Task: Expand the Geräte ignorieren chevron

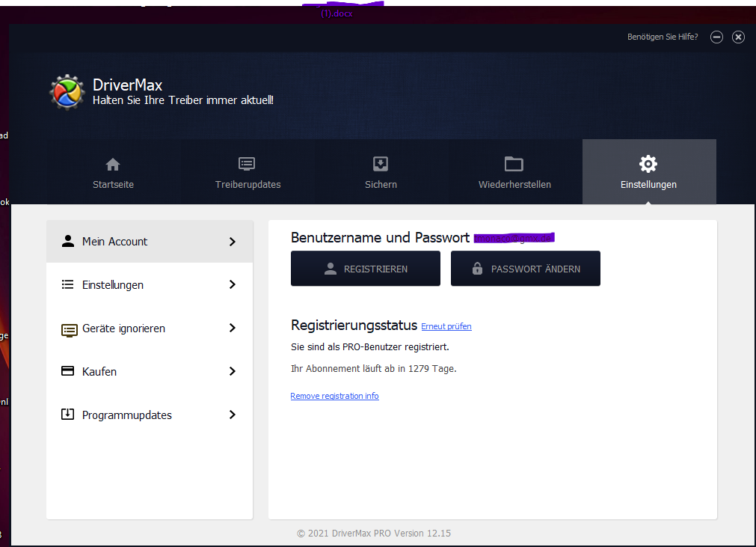Action: (233, 328)
